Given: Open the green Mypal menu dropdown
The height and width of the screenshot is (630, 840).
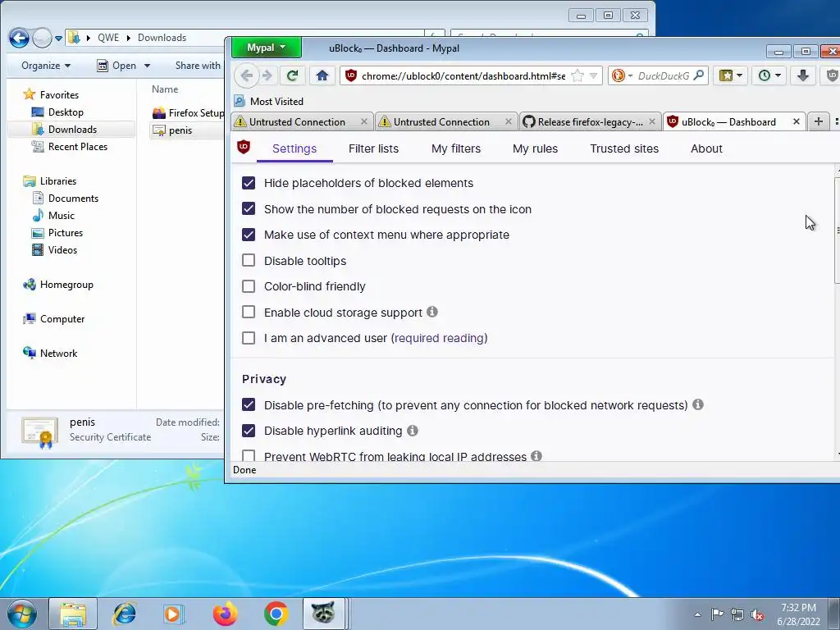Looking at the screenshot, I should pyautogui.click(x=267, y=48).
